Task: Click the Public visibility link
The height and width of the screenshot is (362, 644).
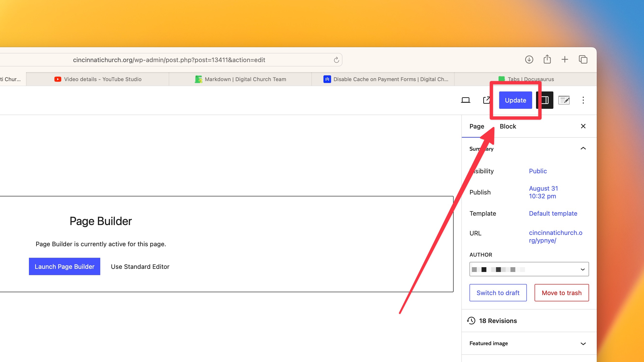Action: [537, 171]
